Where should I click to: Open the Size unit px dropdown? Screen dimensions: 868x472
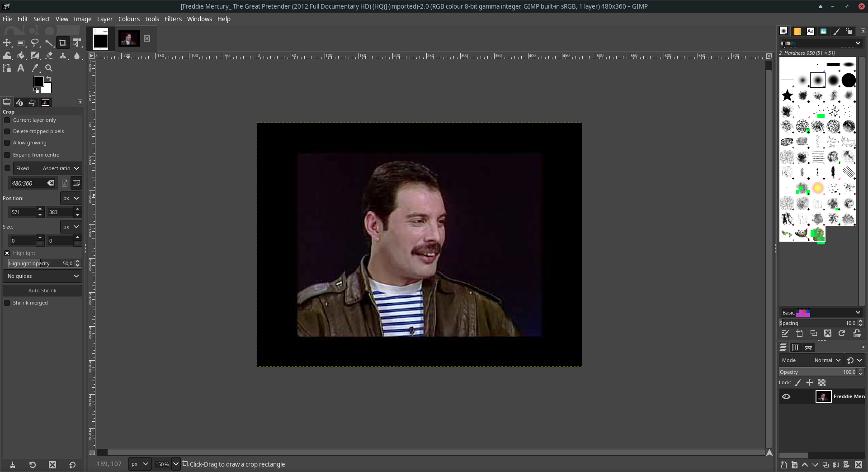[x=71, y=227]
